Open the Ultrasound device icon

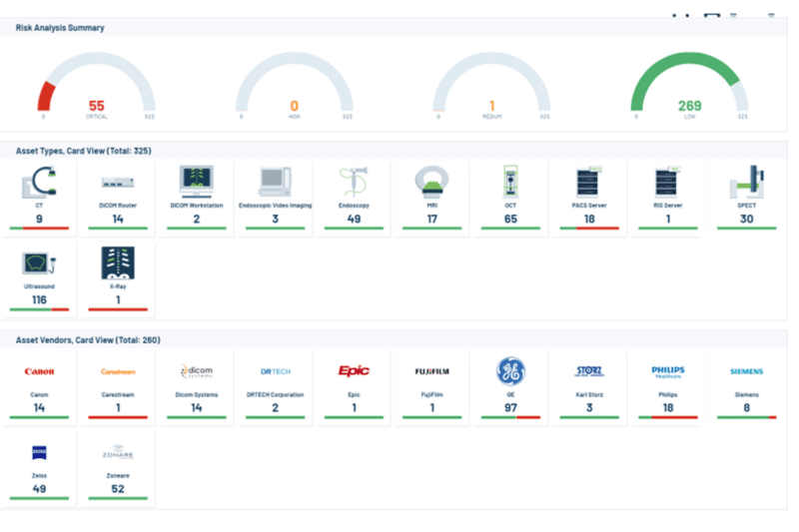(39, 264)
